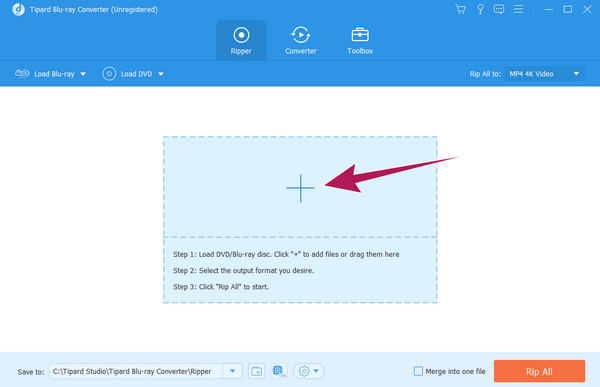Screen dimensions: 600x387
Task: Minimize the Tipard window
Action: [549, 9]
